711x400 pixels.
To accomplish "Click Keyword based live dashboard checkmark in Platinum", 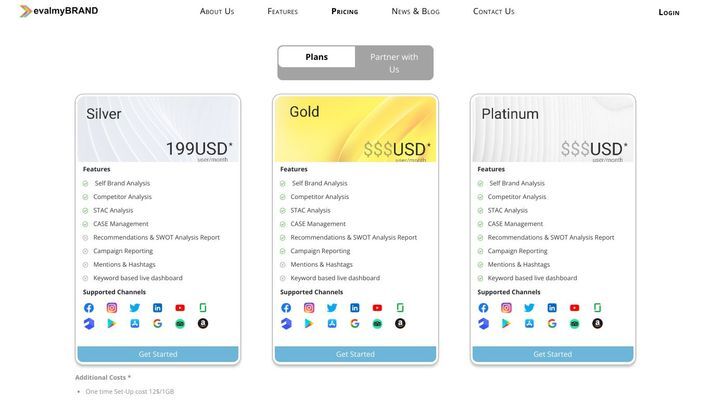I will pos(480,278).
